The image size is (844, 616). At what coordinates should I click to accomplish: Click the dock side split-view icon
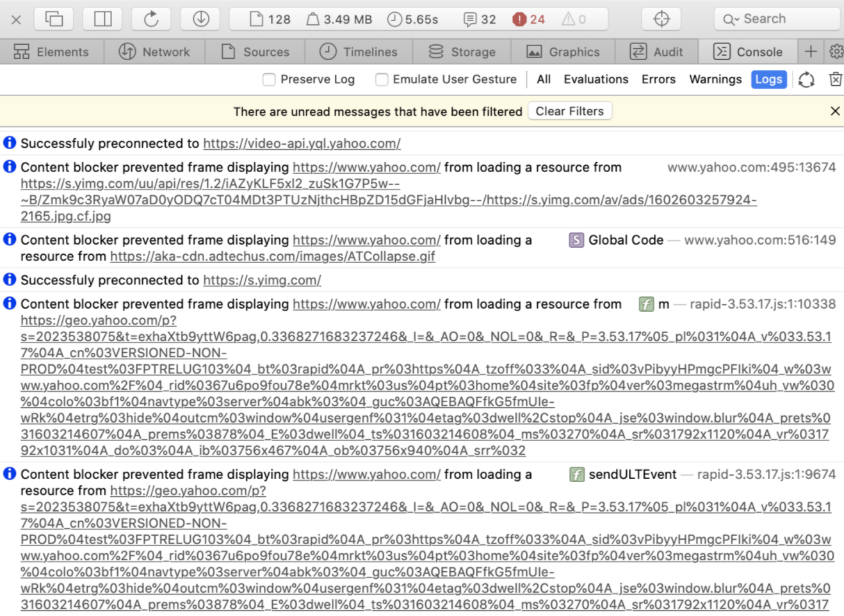tap(102, 19)
